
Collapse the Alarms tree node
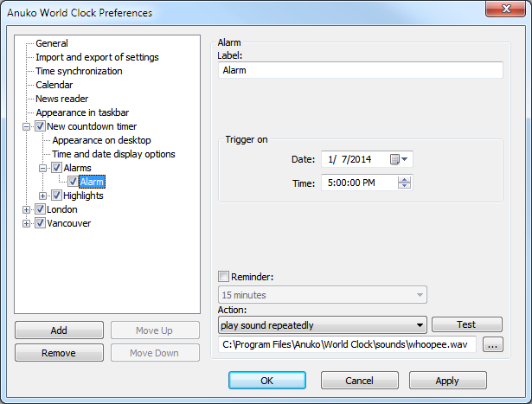pyautogui.click(x=43, y=168)
